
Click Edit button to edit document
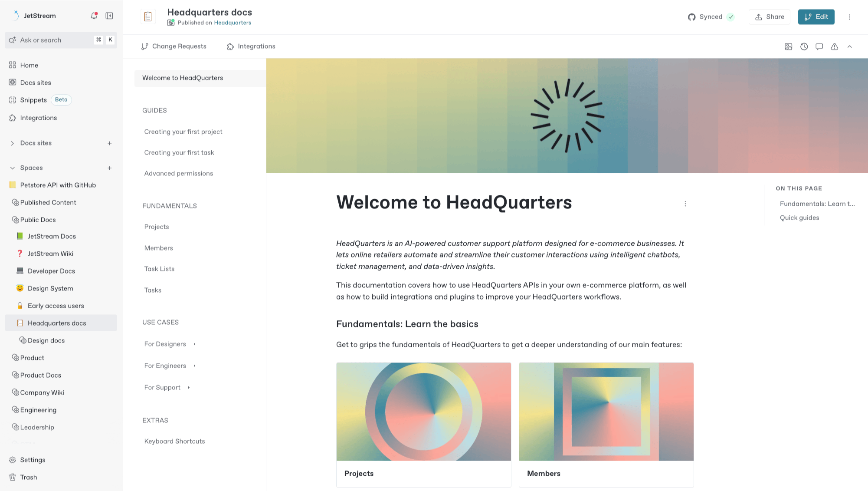pyautogui.click(x=816, y=16)
